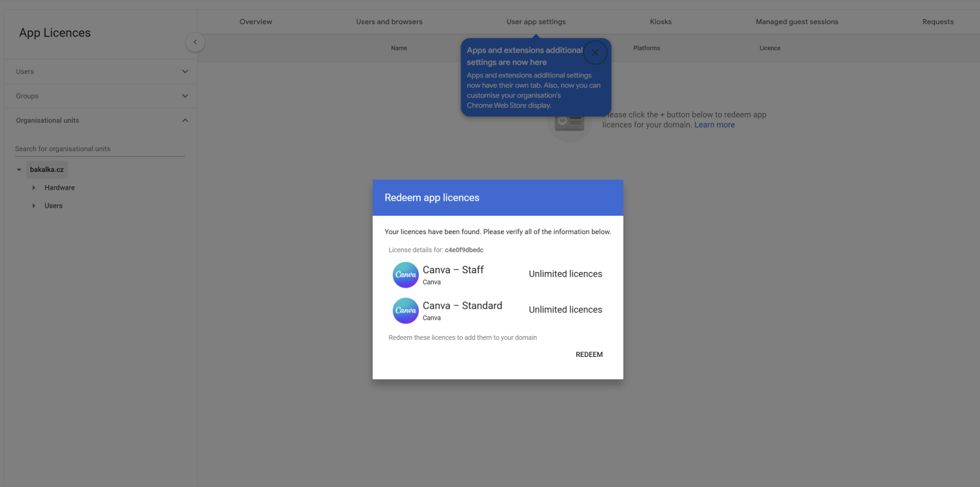
Task: Click the Redeem app licences dialog title
Action: pos(432,197)
